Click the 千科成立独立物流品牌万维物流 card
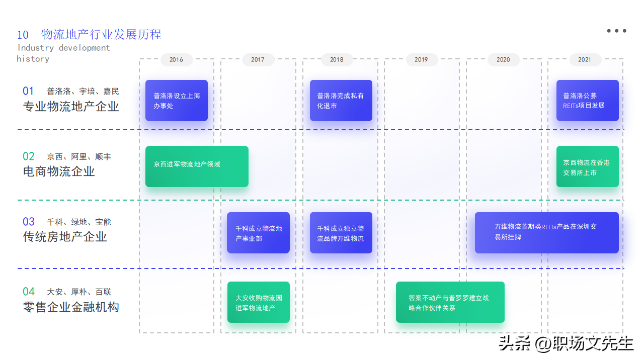This screenshot has height=362, width=644. click(x=341, y=233)
